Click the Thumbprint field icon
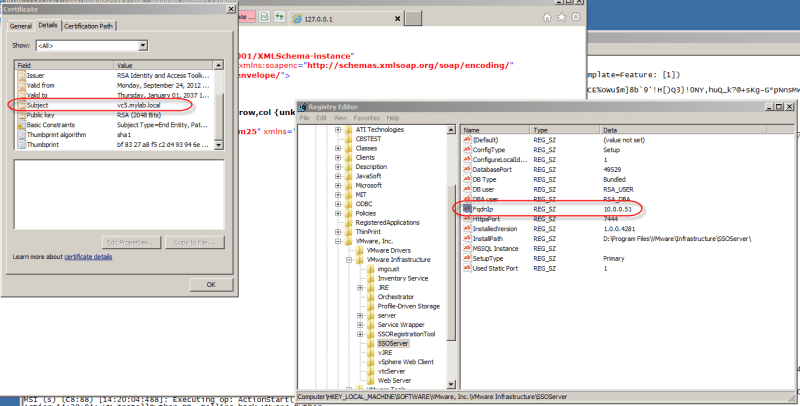Screen dimensions: 800x406 pos(22,144)
